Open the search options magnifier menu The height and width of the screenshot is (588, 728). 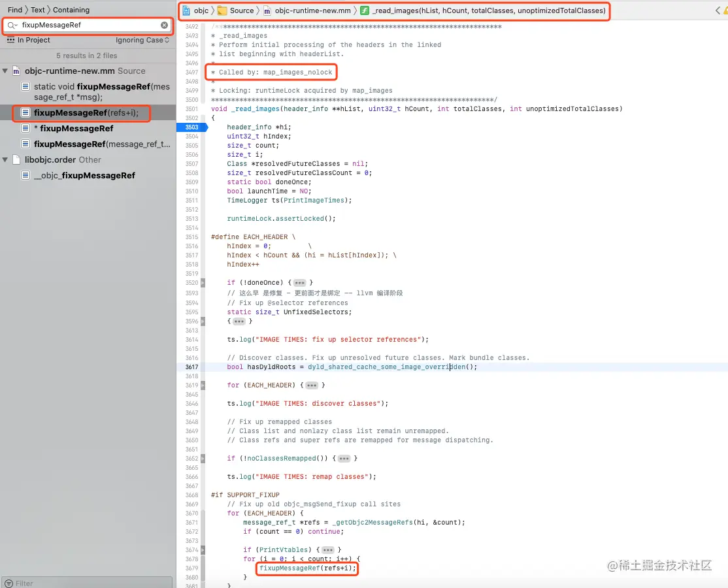[x=12, y=25]
